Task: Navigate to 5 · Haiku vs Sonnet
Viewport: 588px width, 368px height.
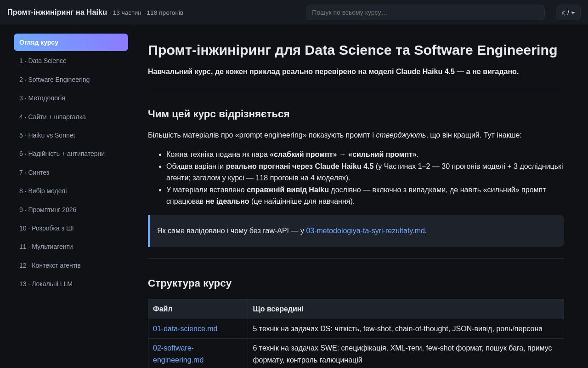Action: (x=71, y=135)
